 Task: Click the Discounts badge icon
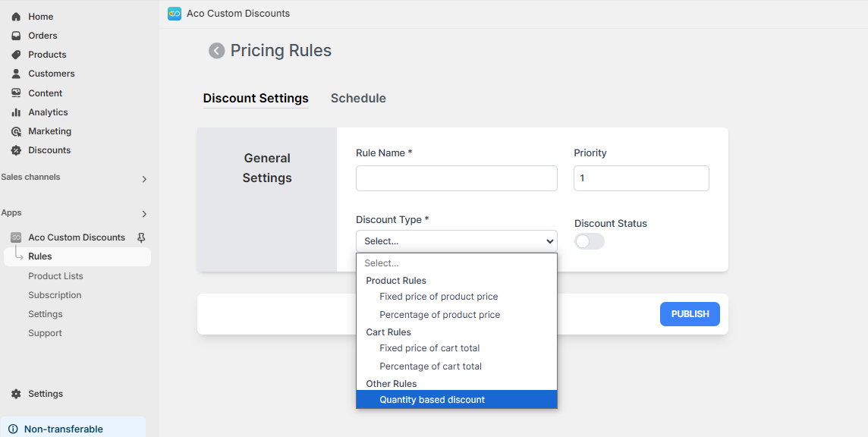[x=16, y=150]
